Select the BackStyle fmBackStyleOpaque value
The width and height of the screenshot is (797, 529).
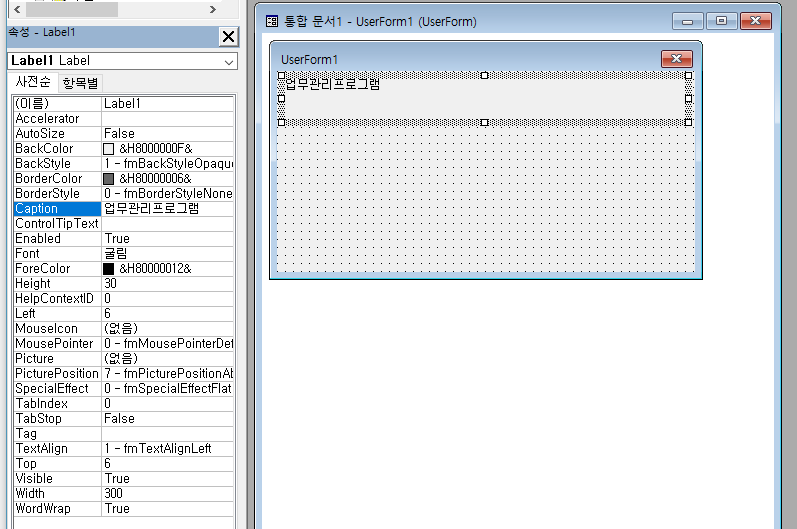168,164
